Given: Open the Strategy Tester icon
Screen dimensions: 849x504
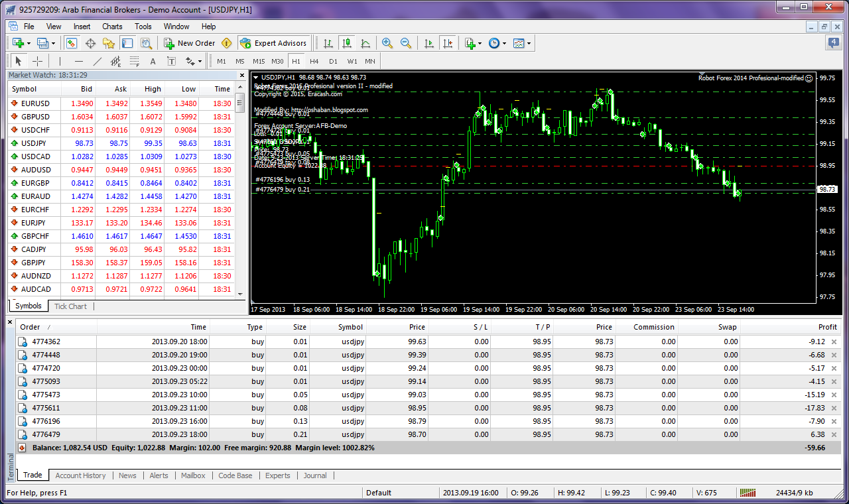Looking at the screenshot, I should [x=146, y=43].
